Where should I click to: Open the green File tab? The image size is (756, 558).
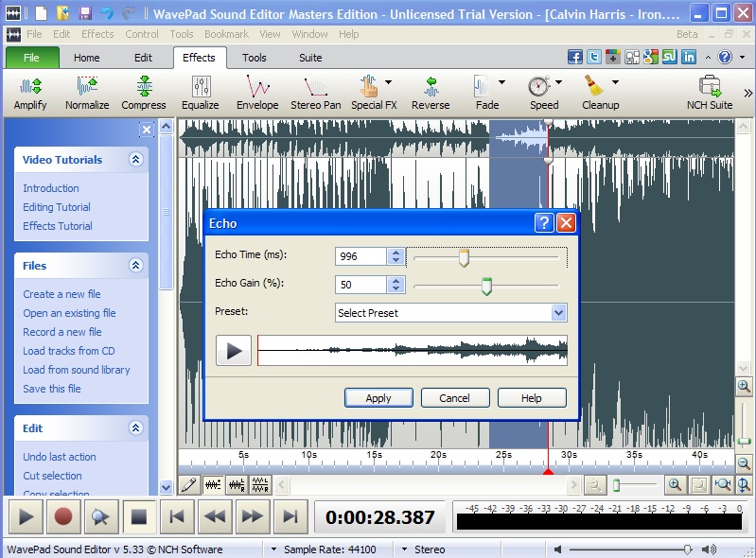32,58
